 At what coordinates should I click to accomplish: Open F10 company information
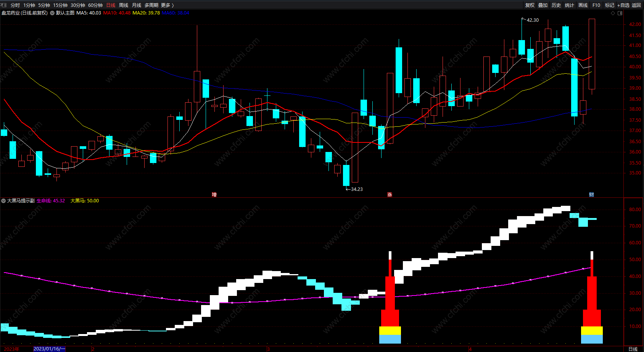596,5
